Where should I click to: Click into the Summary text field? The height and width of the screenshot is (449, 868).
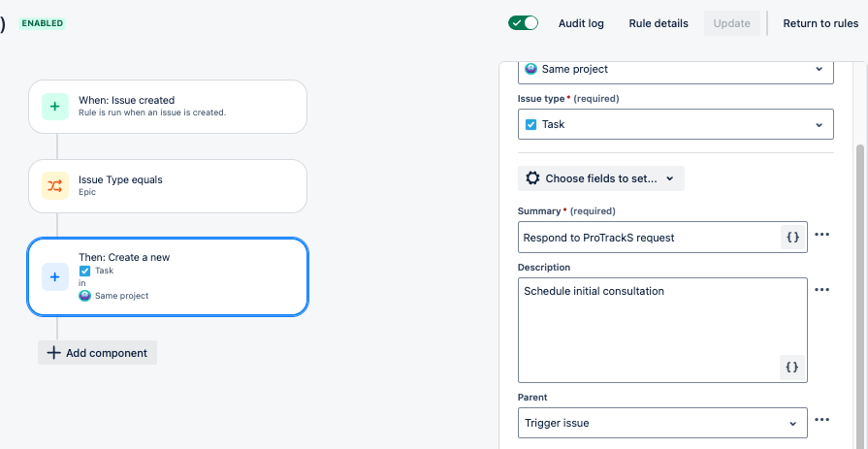tap(650, 238)
